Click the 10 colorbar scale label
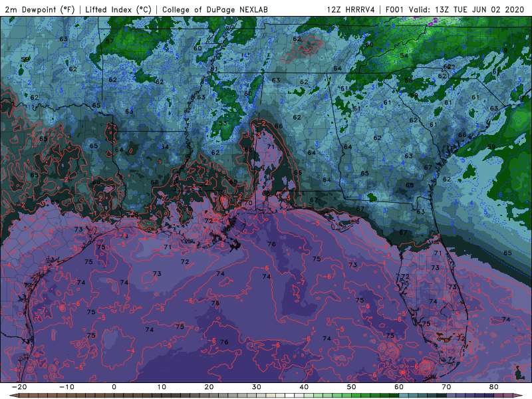The height and width of the screenshot is (399, 532). pos(162,387)
